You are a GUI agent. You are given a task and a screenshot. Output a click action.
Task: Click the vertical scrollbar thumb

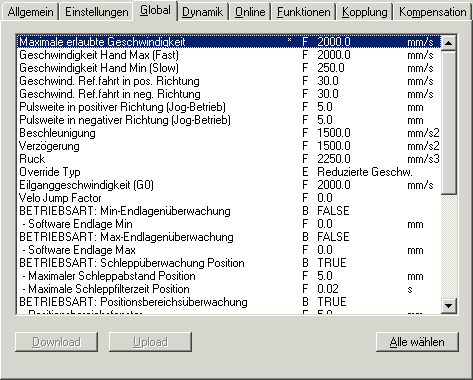coord(449,122)
